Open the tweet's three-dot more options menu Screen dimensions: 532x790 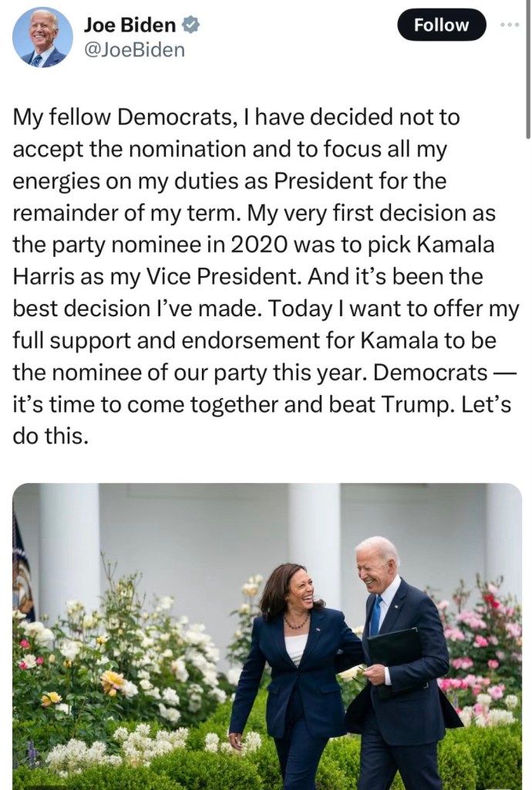click(x=510, y=25)
